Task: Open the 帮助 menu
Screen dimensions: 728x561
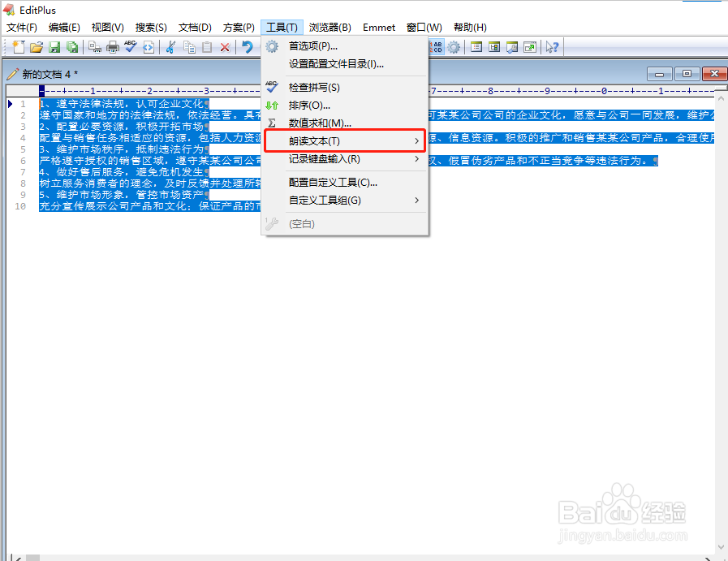Action: click(x=468, y=27)
